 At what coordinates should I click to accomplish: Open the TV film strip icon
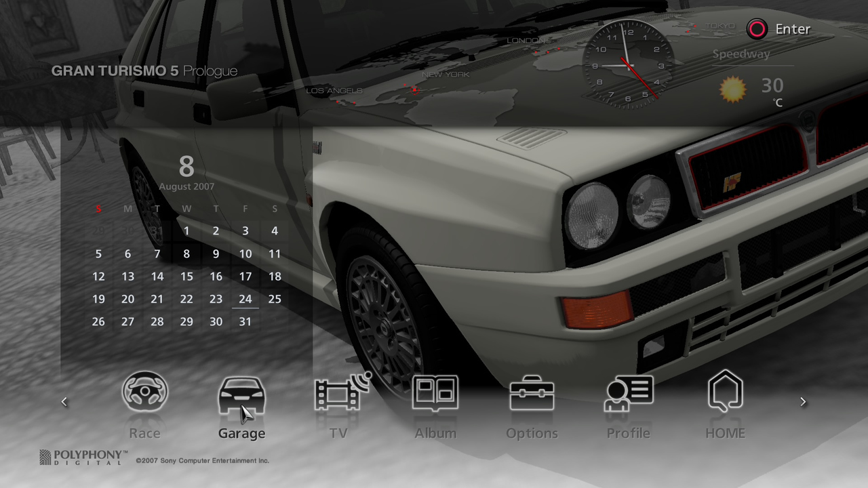tap(343, 392)
